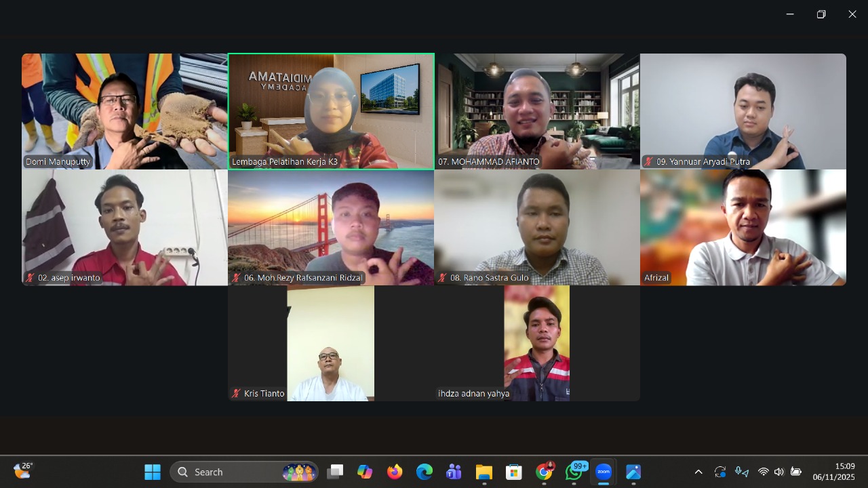Image resolution: width=868 pixels, height=488 pixels.
Task: Open weather widget showing 26°
Action: point(22,470)
